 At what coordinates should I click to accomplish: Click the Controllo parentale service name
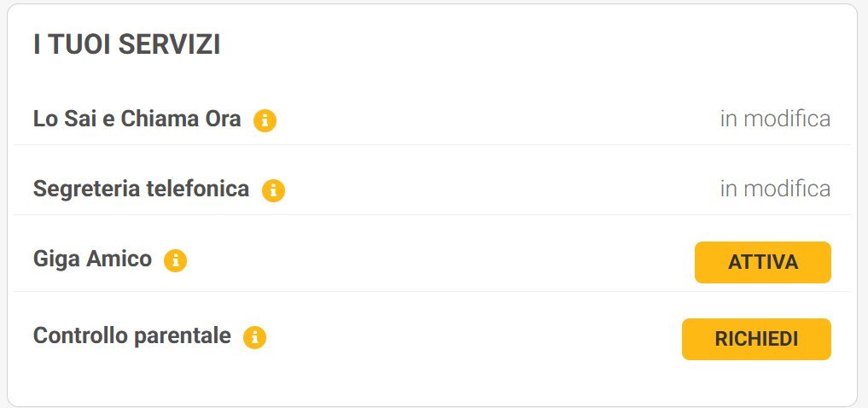131,336
